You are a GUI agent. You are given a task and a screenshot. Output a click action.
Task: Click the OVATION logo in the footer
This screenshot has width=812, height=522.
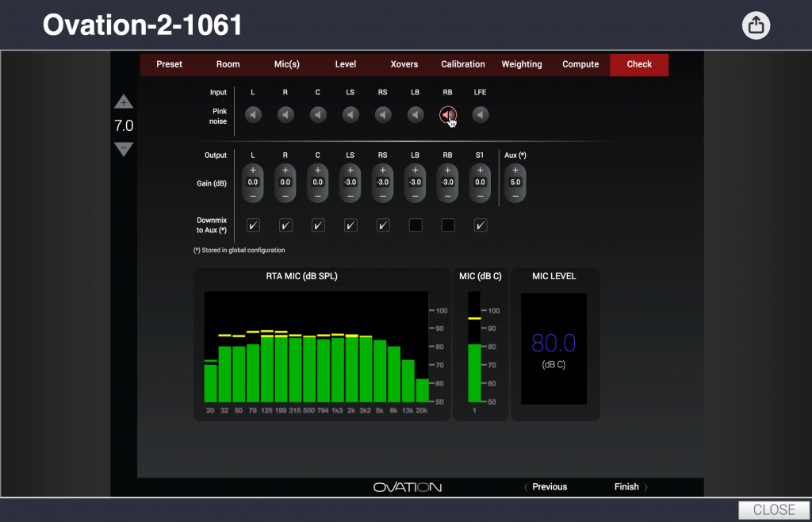(x=408, y=487)
